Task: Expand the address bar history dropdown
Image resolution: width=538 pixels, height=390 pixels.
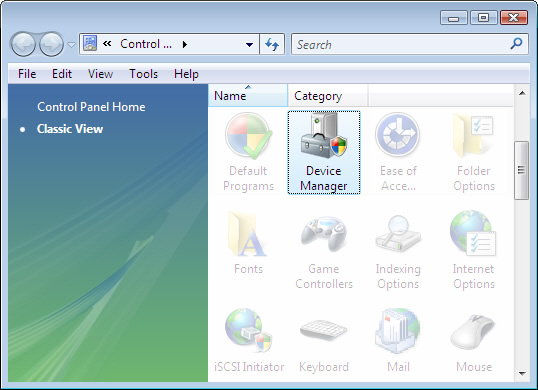Action: coord(250,44)
